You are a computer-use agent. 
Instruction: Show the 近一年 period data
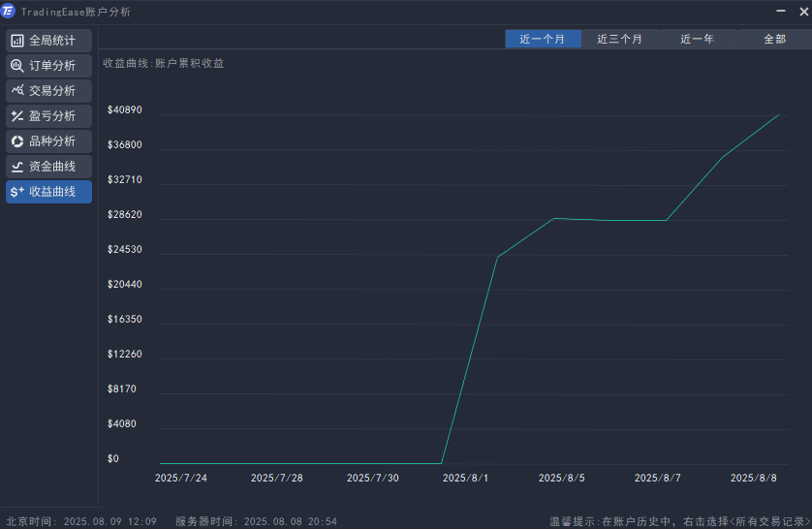(698, 40)
